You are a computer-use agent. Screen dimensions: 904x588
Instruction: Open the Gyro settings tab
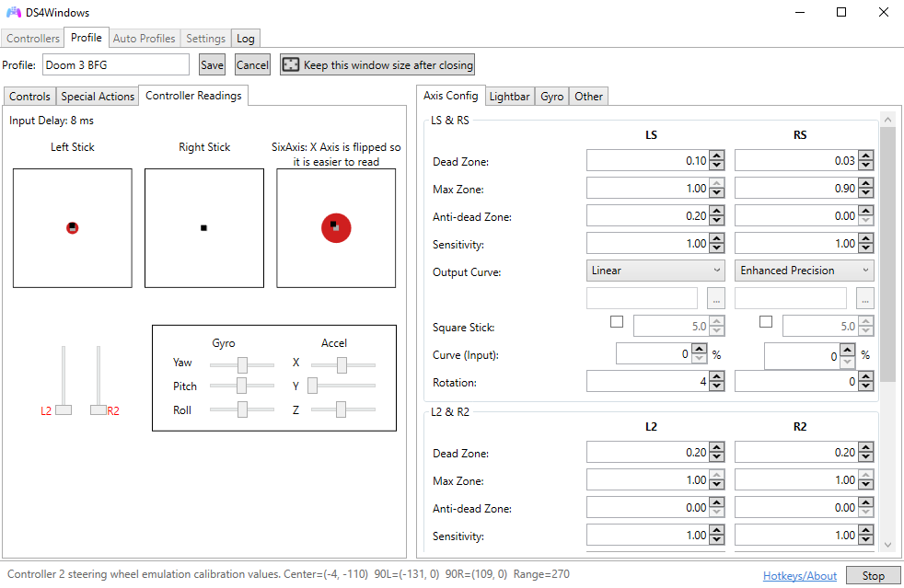[x=551, y=95]
